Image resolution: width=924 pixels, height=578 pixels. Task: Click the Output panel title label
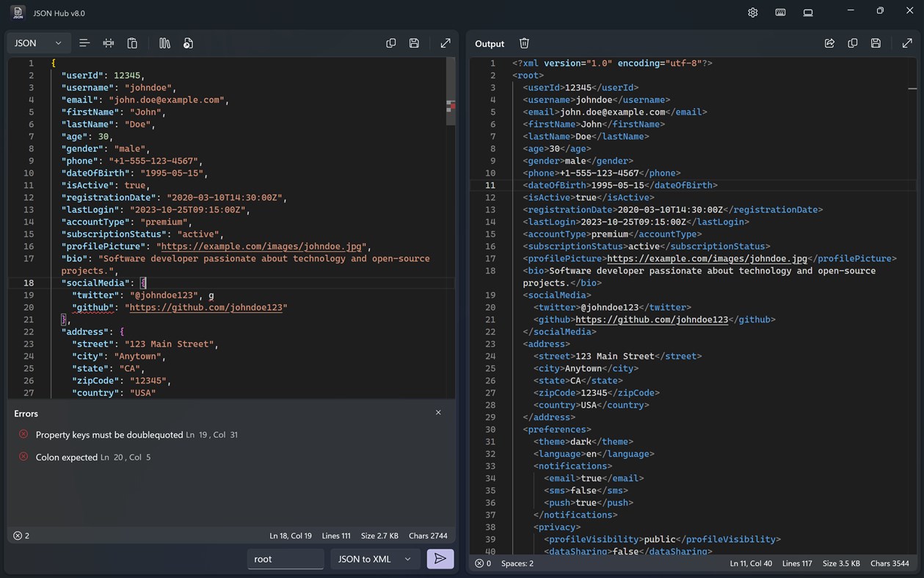pos(490,43)
